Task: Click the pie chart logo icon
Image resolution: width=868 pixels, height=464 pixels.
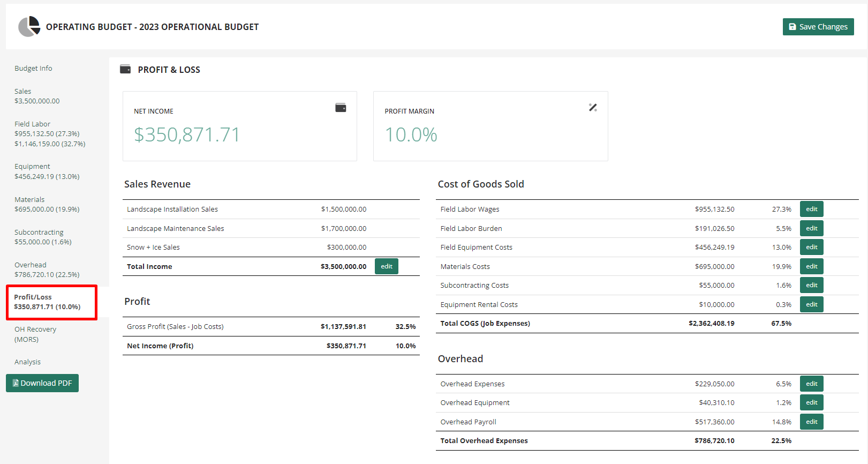Action: (29, 26)
